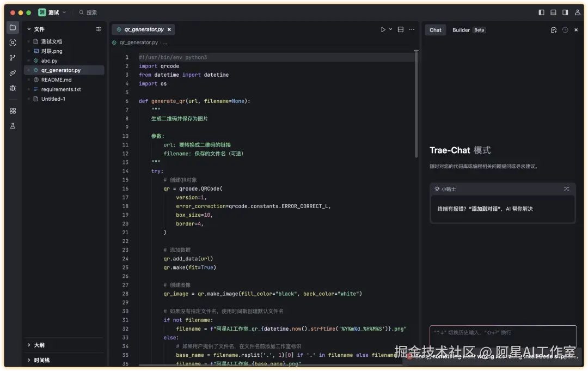The height and width of the screenshot is (371, 588).
Task: Run the Python file with play icon
Action: pos(383,29)
